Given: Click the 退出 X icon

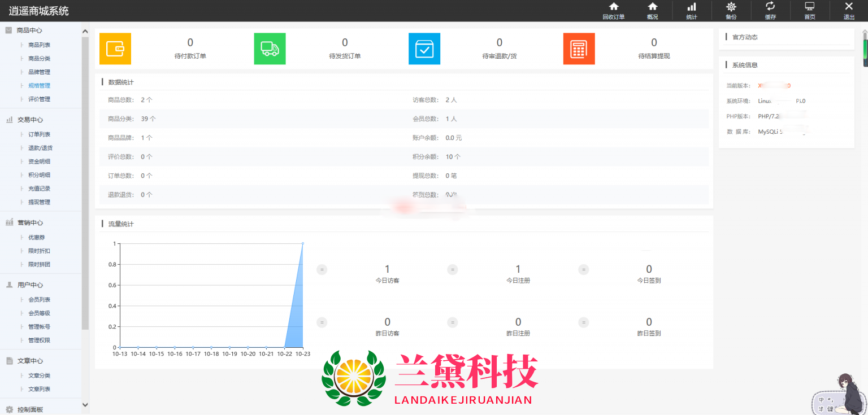Looking at the screenshot, I should coord(849,7).
